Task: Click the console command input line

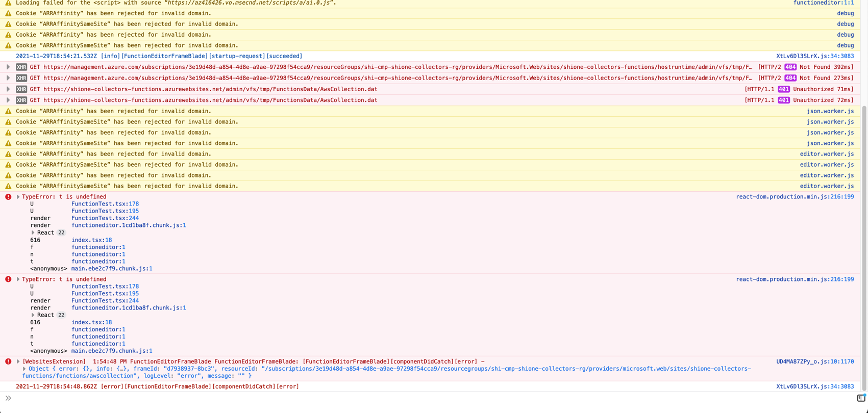Action: click(x=434, y=398)
